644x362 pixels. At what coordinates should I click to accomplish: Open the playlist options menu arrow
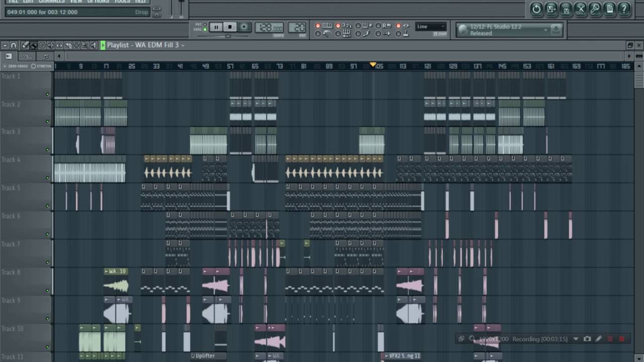click(5, 45)
